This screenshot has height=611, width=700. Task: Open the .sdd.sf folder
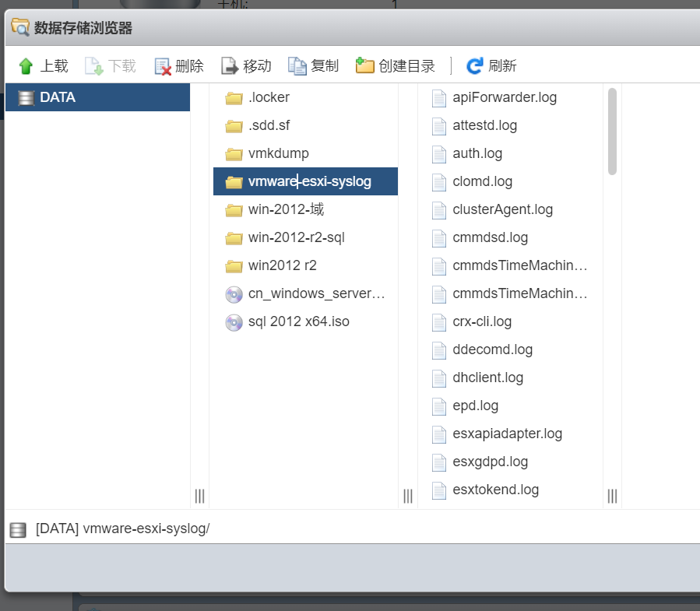[x=305, y=125]
